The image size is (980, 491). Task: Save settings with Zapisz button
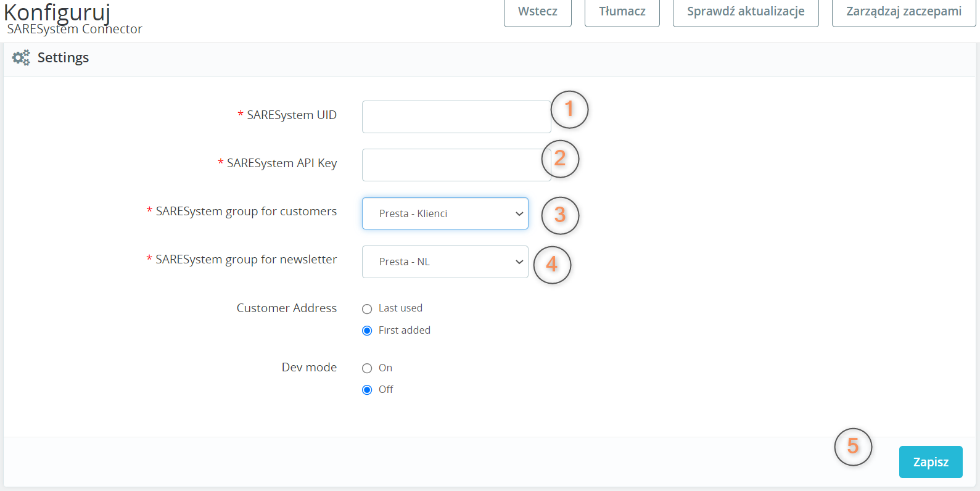click(931, 462)
